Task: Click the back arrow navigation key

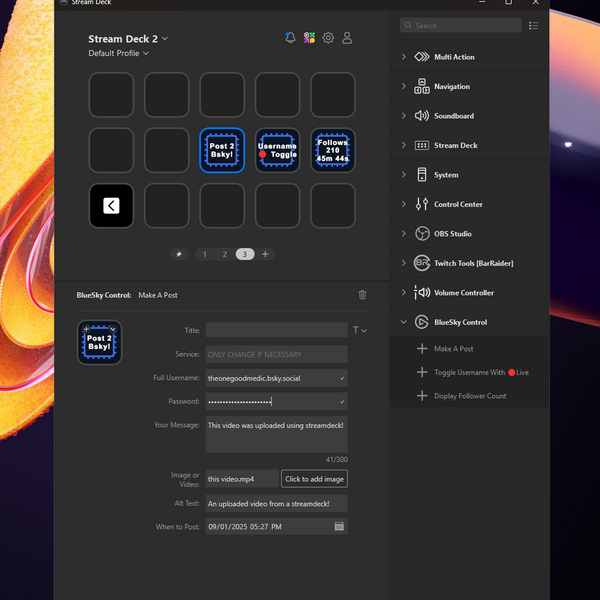Action: tap(111, 206)
